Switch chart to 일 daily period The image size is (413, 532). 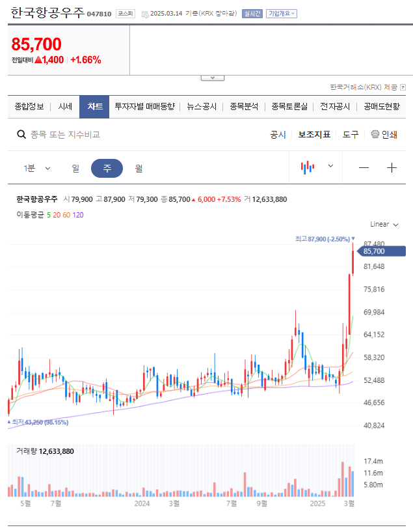point(75,168)
